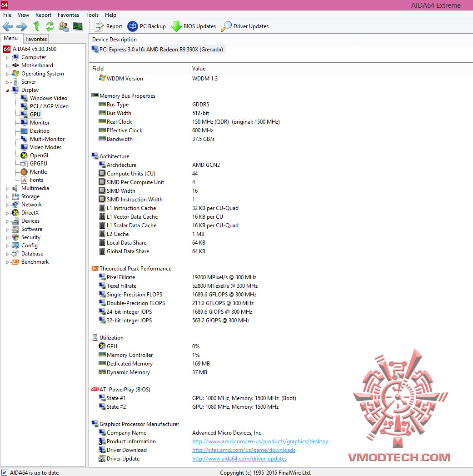The image size is (473, 476).
Task: Expand the Operating System tree node
Action: coord(7,74)
